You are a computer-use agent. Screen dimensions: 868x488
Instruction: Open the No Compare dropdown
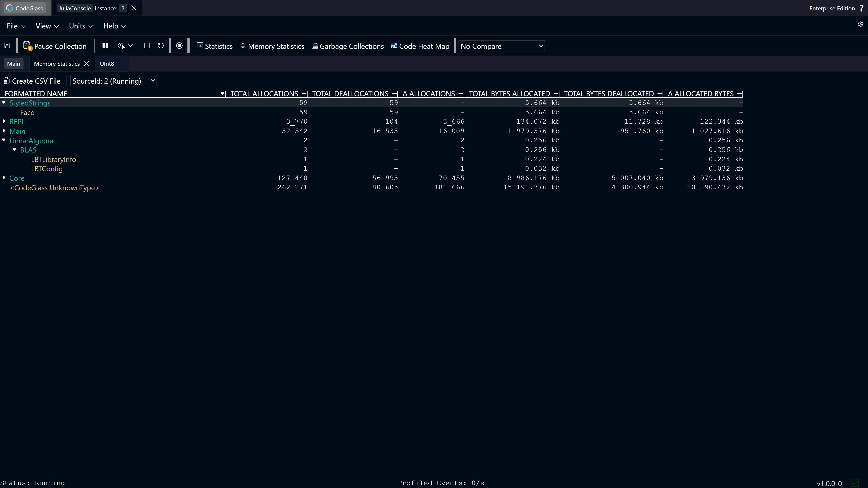click(x=502, y=46)
